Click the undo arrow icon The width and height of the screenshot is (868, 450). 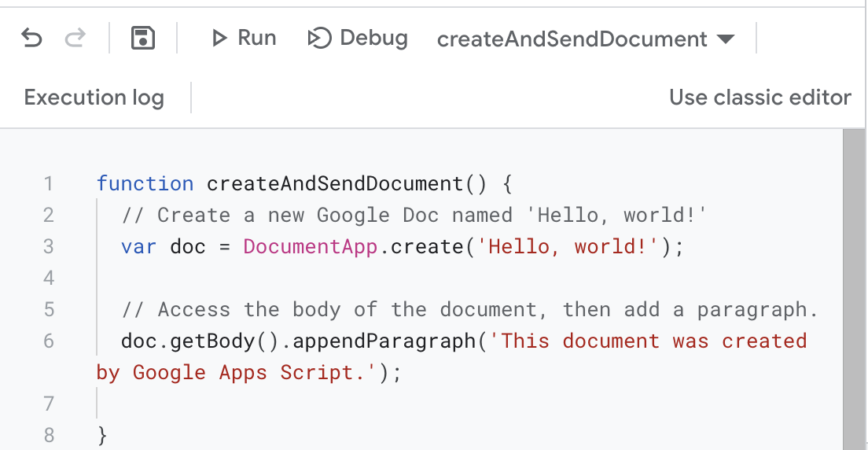[31, 39]
